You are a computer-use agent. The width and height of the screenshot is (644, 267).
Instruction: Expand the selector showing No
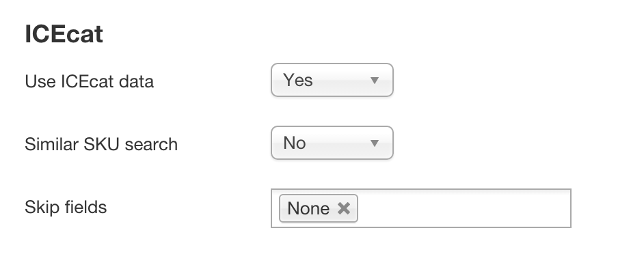tap(332, 143)
